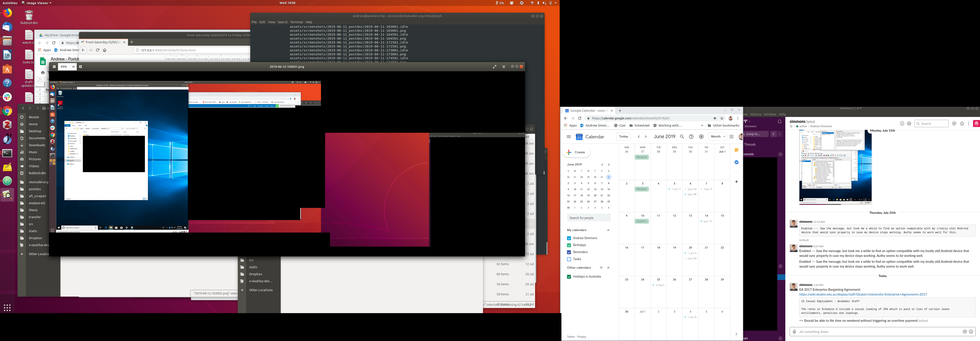Viewport: 980px width, 341px height.
Task: Open the Google Tasks side panel icon
Action: (737, 162)
